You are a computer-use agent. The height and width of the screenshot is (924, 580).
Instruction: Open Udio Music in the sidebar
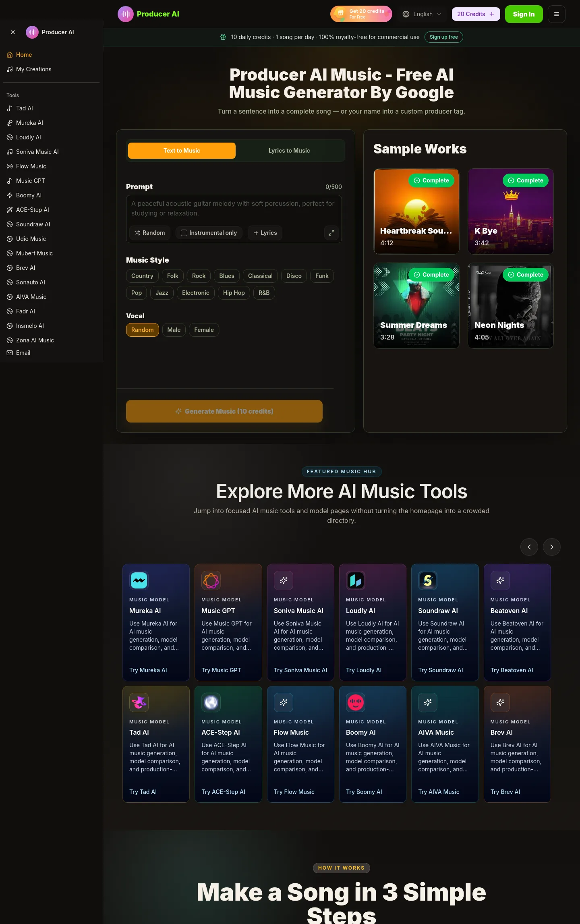tap(51, 239)
